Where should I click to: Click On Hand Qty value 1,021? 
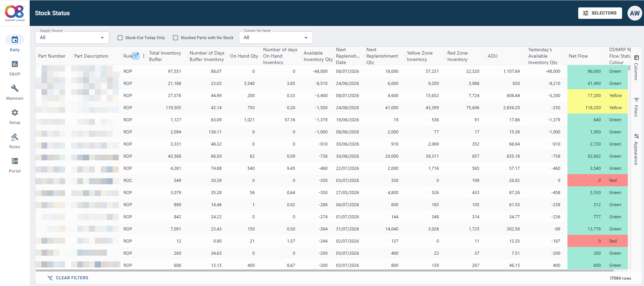coord(249,120)
